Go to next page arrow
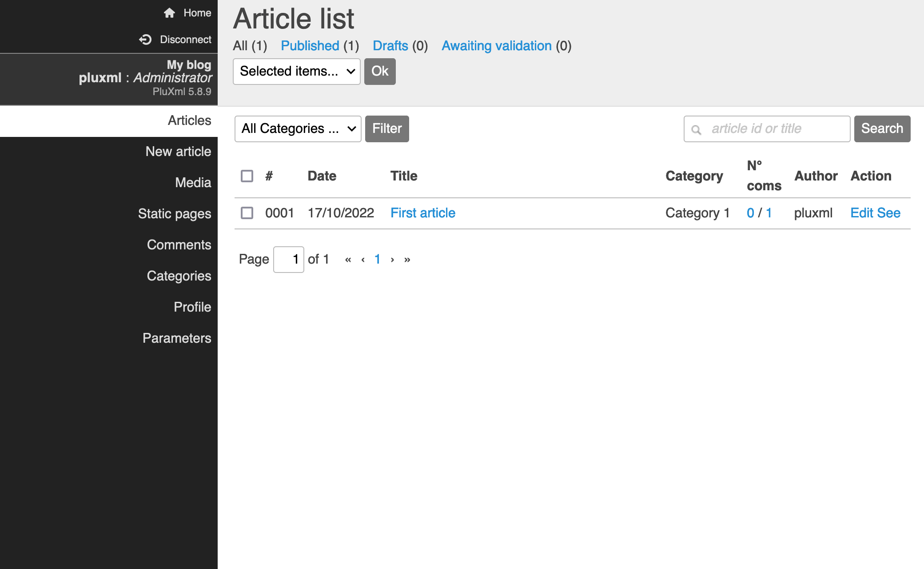 click(392, 260)
